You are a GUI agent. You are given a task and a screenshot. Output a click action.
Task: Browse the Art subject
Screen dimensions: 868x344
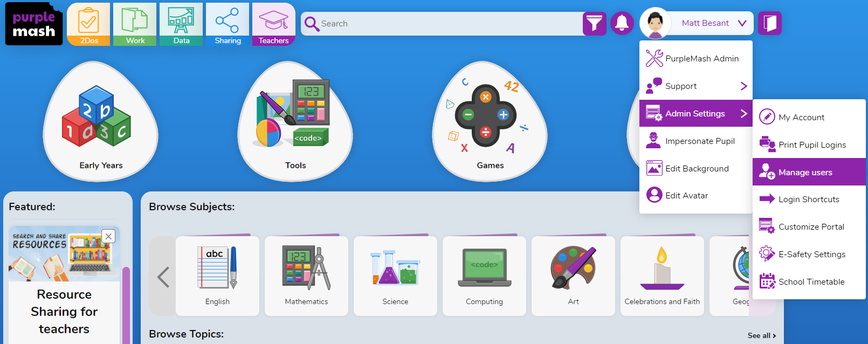click(573, 276)
